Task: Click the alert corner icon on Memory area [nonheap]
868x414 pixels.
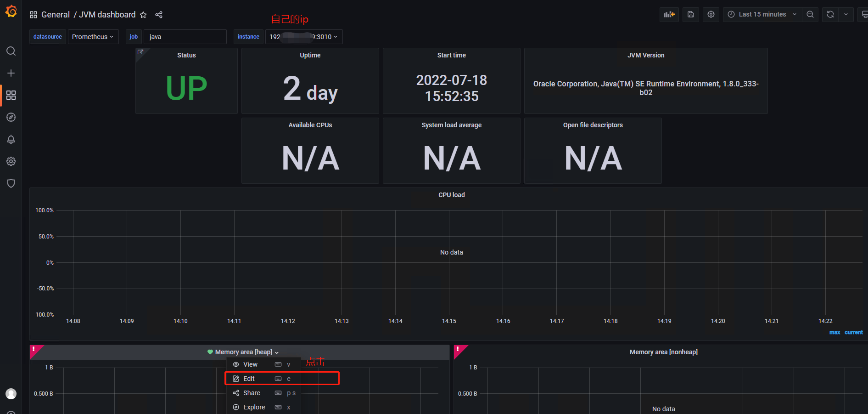Action: 458,349
